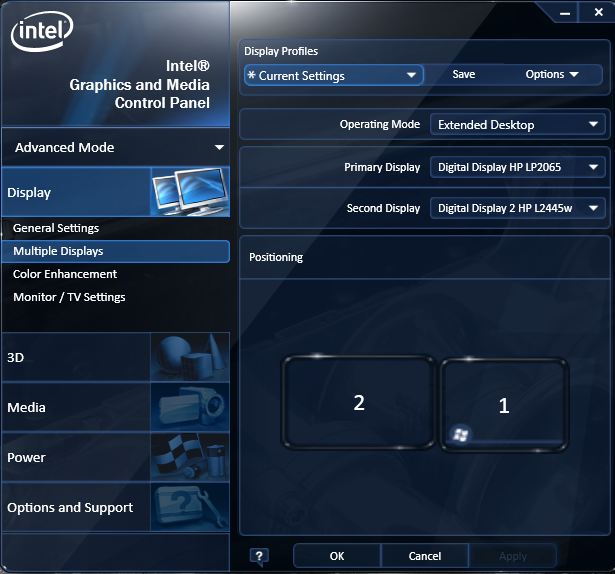This screenshot has height=574, width=615.
Task: Select display 2 in positioning area
Action: pyautogui.click(x=358, y=403)
